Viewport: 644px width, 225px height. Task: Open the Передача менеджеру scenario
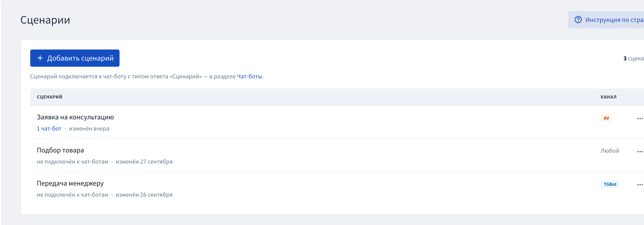[x=70, y=183]
